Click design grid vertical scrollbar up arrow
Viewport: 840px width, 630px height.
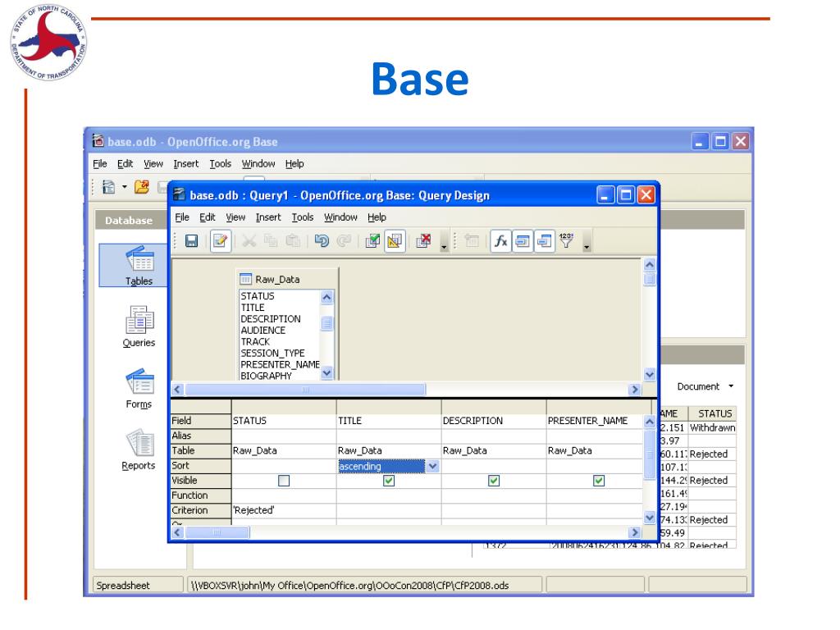[650, 422]
